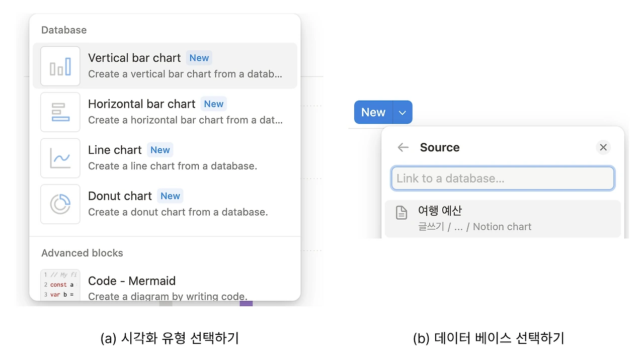
Task: Click the 'Create a donut chart from a database.' description
Action: tap(178, 212)
